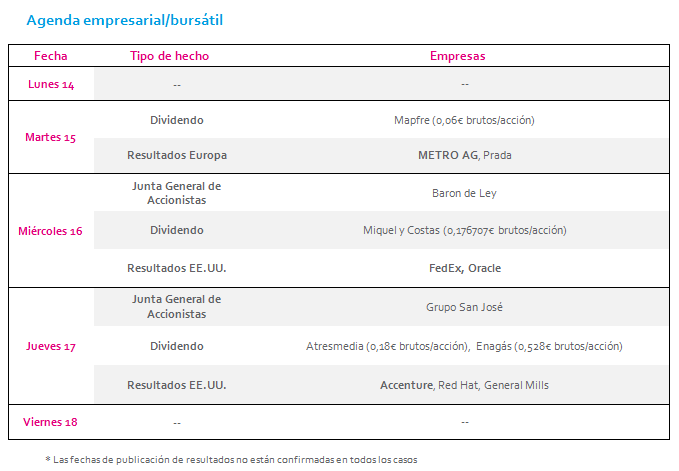Click the Viernes 18 date cell
The height and width of the screenshot is (471, 679).
[x=50, y=422]
